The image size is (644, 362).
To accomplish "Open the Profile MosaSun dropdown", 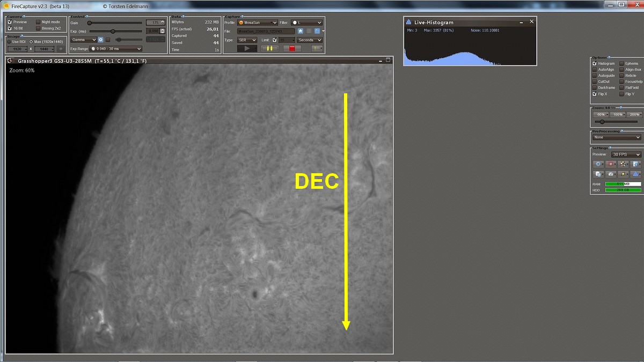I will pyautogui.click(x=258, y=23).
